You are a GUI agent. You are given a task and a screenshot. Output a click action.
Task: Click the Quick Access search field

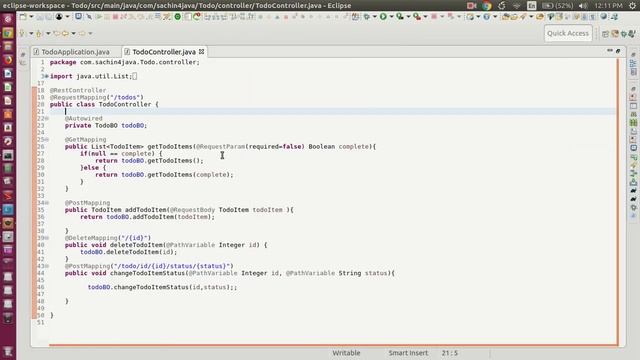[x=568, y=33]
